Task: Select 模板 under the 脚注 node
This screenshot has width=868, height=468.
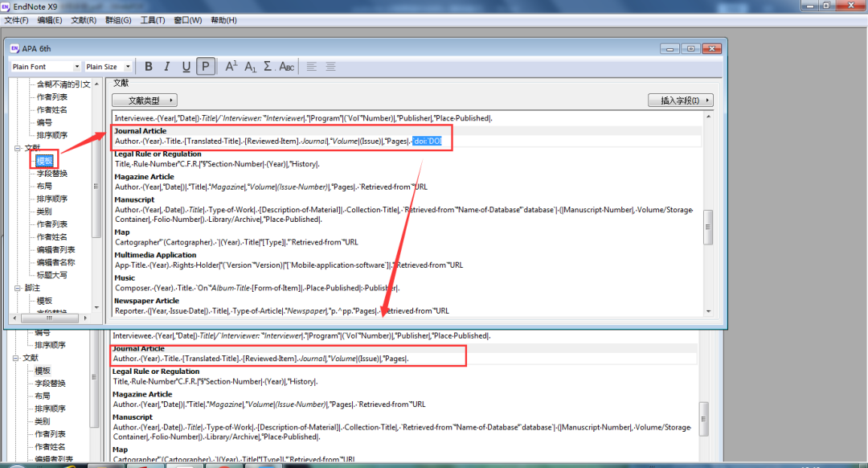Action: coord(44,301)
